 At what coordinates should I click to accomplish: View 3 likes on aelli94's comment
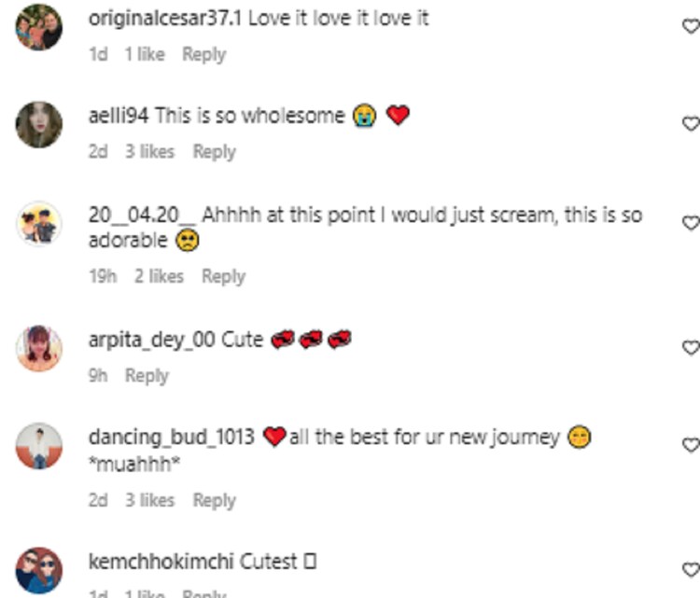click(149, 151)
